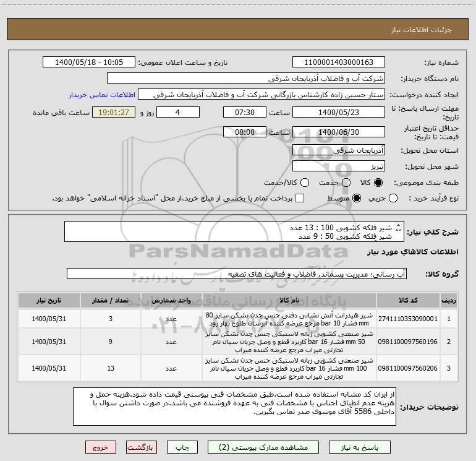Click the remaining time field 19:01:27

point(114,113)
